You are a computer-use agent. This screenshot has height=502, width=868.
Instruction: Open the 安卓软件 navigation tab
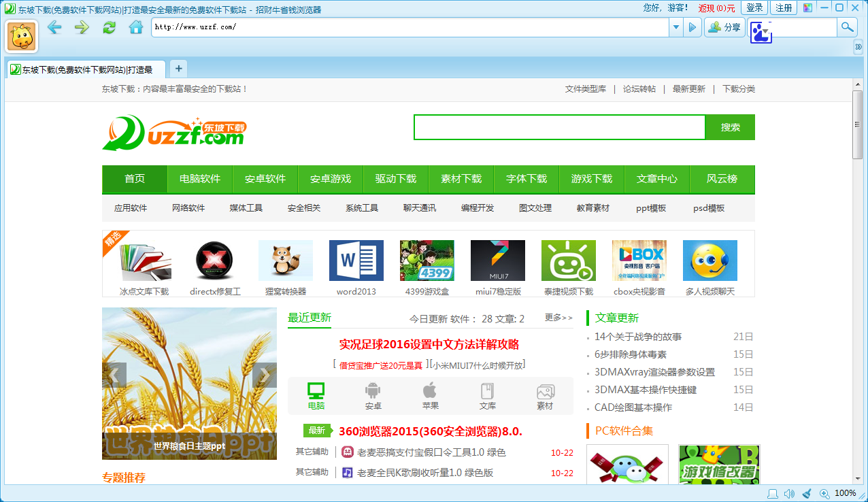click(x=265, y=179)
